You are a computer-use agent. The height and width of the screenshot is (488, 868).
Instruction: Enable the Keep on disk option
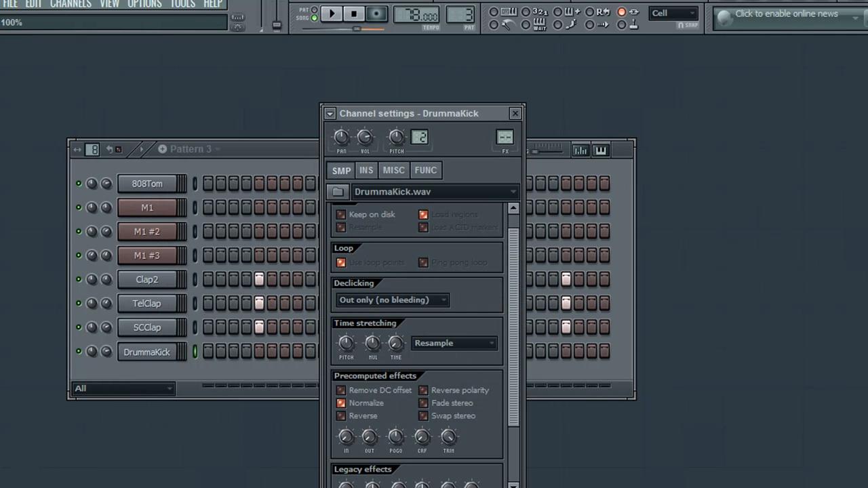(341, 215)
